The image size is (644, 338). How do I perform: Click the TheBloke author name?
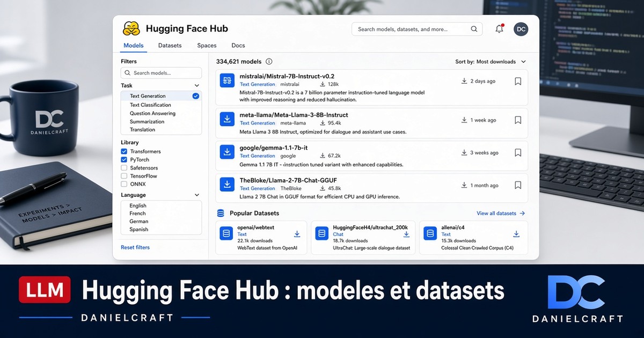pyautogui.click(x=291, y=188)
